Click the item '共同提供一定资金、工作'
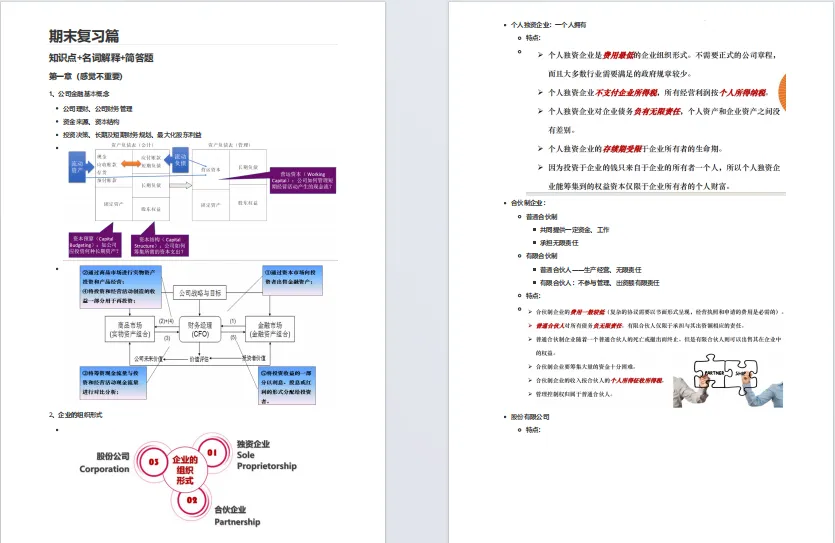The image size is (835, 543). point(574,230)
